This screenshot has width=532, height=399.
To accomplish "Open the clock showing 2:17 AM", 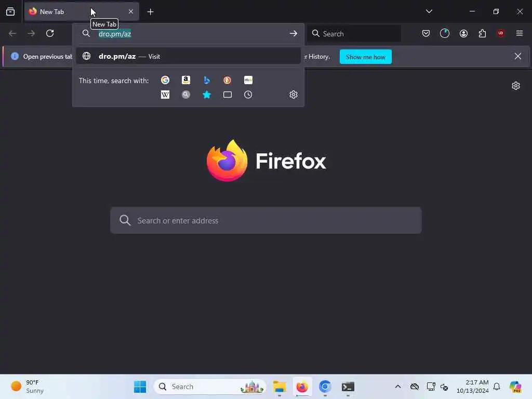I will [x=473, y=387].
